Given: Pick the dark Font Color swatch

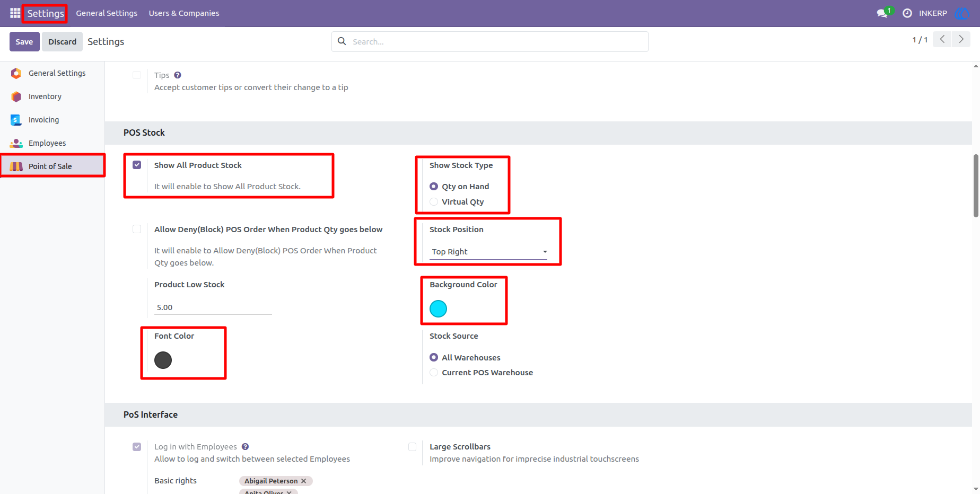Looking at the screenshot, I should (163, 360).
